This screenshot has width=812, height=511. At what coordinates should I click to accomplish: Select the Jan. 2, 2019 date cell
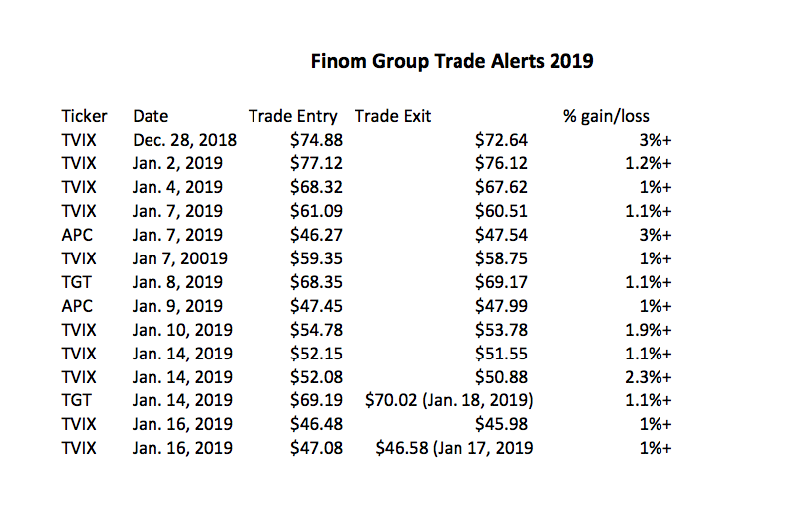click(178, 163)
